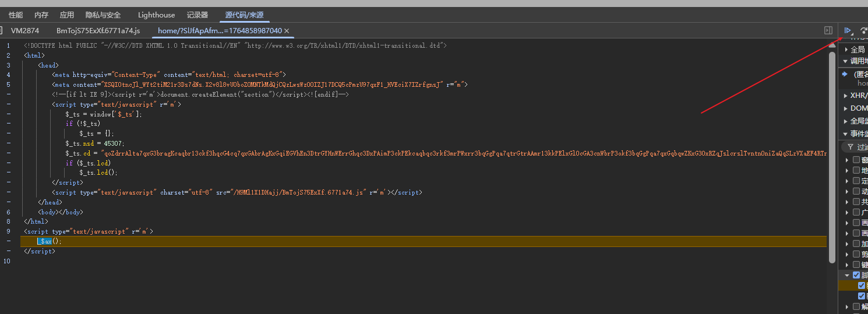Viewport: 868px width, 314px height.
Task: Open the Lighthouse tab
Action: (156, 15)
